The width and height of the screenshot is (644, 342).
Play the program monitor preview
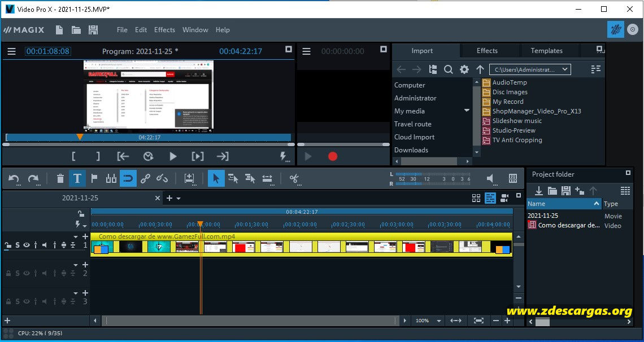pos(173,156)
